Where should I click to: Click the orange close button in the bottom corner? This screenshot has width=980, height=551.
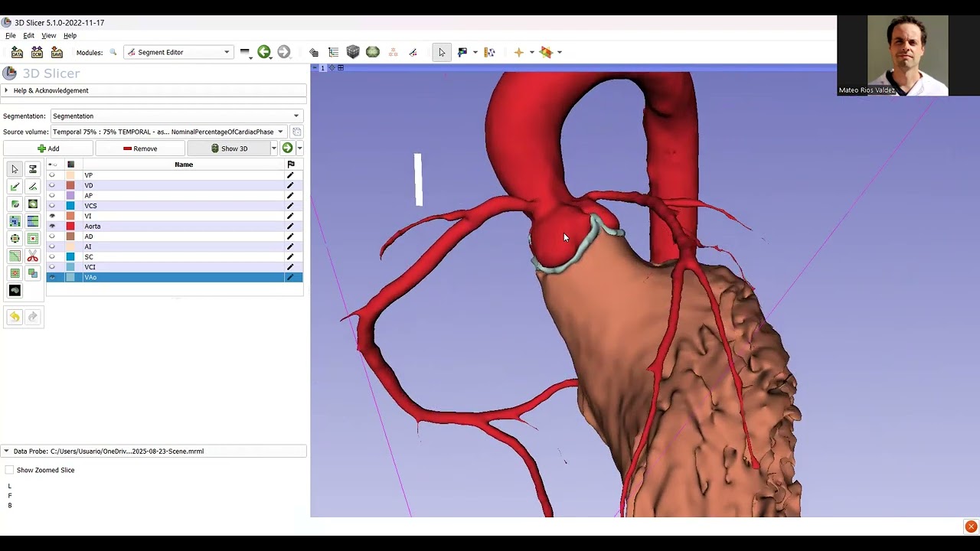(x=971, y=527)
